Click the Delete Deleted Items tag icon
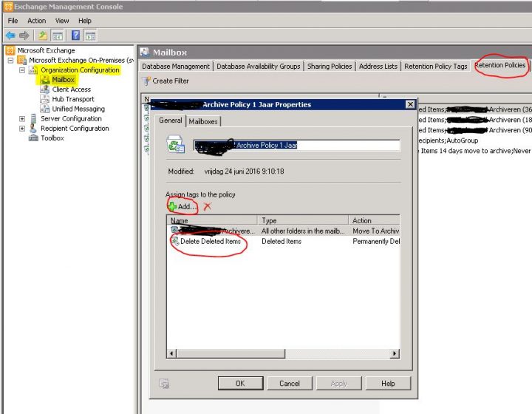The height and width of the screenshot is (414, 532). tap(175, 241)
